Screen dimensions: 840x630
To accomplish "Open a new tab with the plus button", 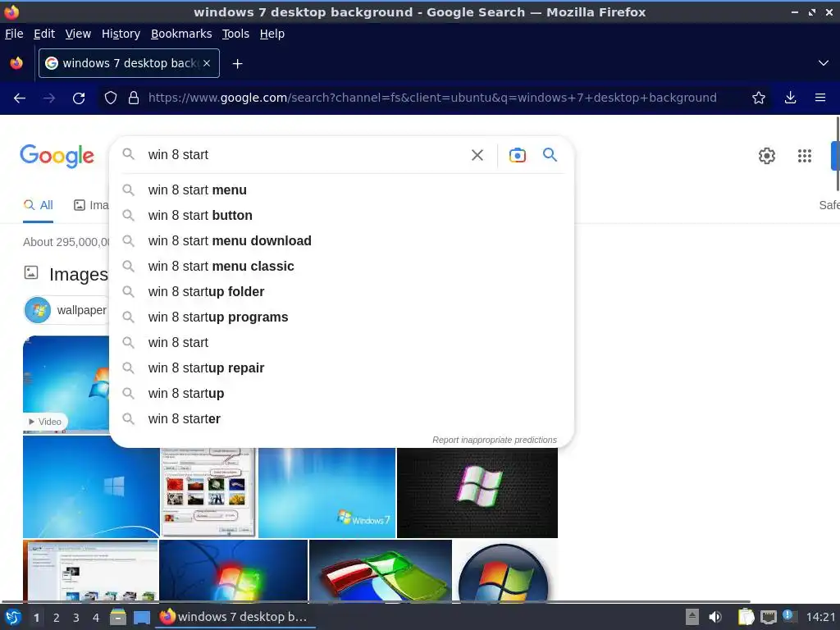I will coord(237,64).
